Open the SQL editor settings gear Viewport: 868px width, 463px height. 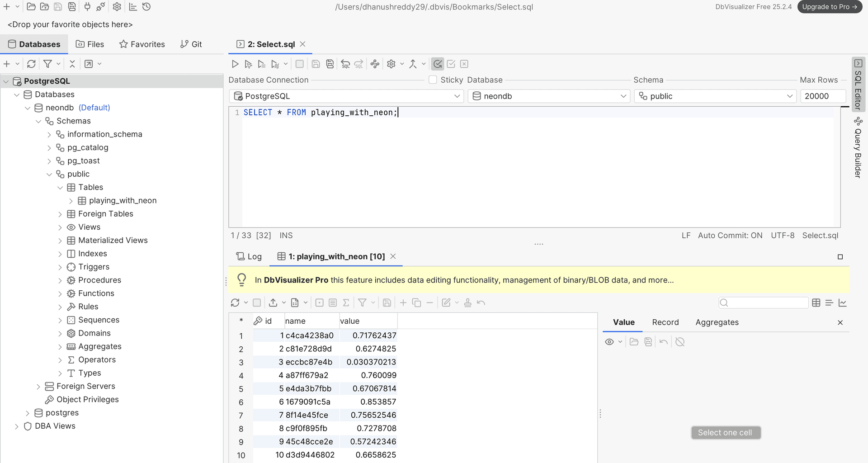[391, 64]
